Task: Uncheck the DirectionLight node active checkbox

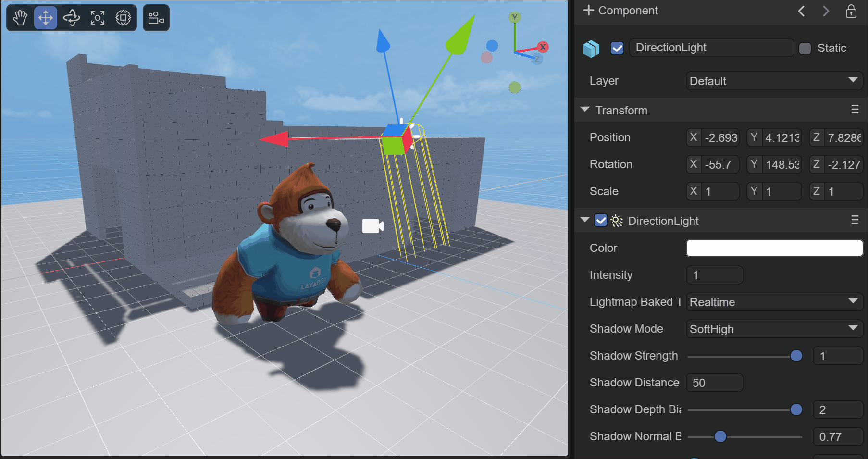Action: pyautogui.click(x=617, y=48)
